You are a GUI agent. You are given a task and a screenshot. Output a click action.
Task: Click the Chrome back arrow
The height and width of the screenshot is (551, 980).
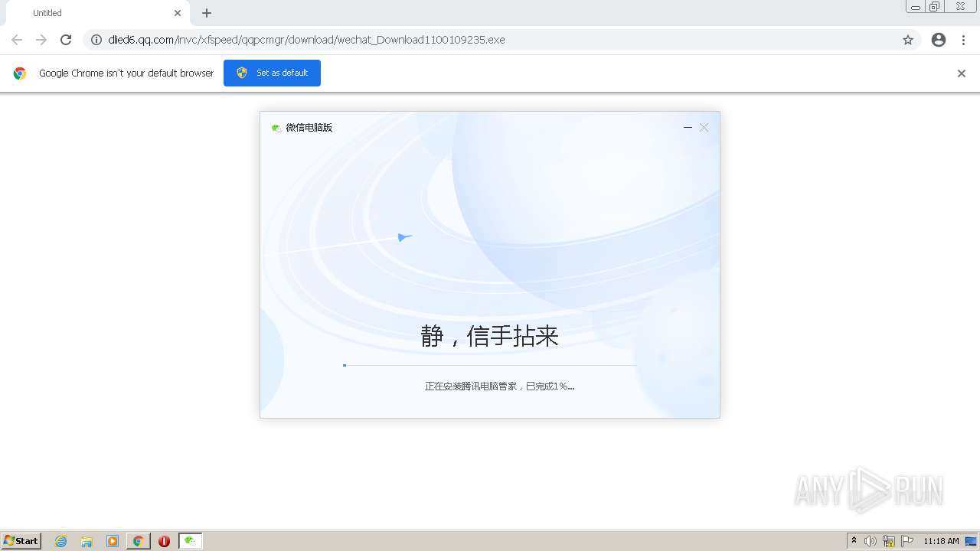click(x=17, y=40)
